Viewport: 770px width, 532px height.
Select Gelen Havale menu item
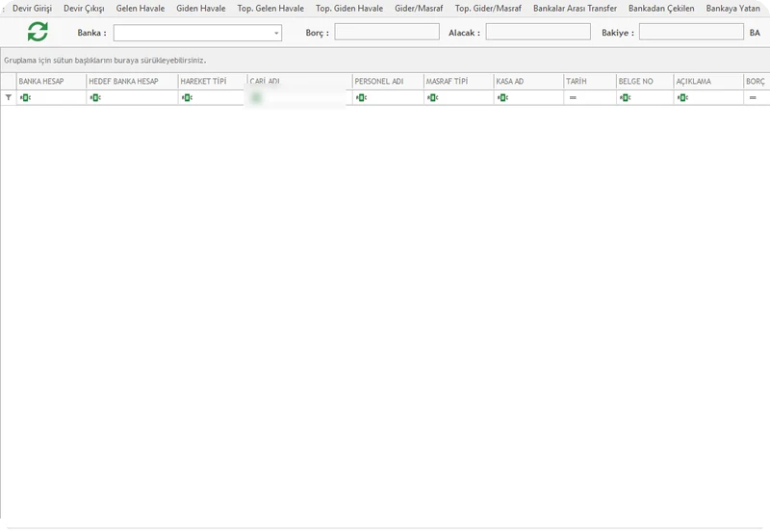point(141,9)
